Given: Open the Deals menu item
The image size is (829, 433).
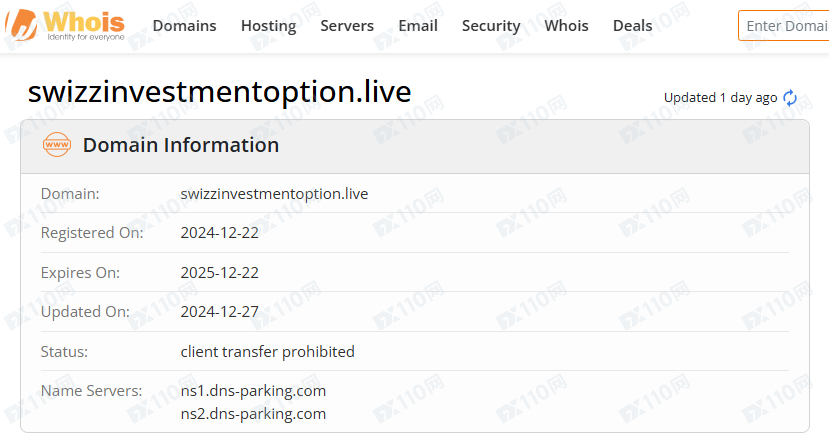Looking at the screenshot, I should (x=632, y=26).
